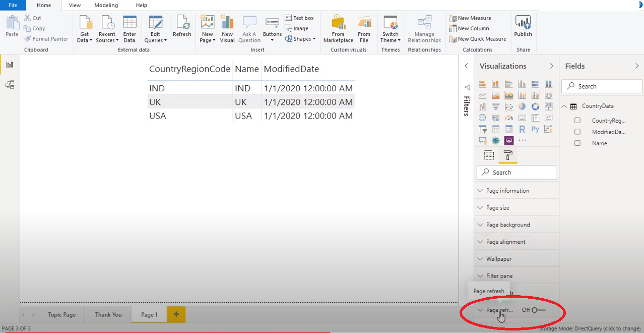
Task: Select the slicer visual
Action: pyautogui.click(x=482, y=129)
